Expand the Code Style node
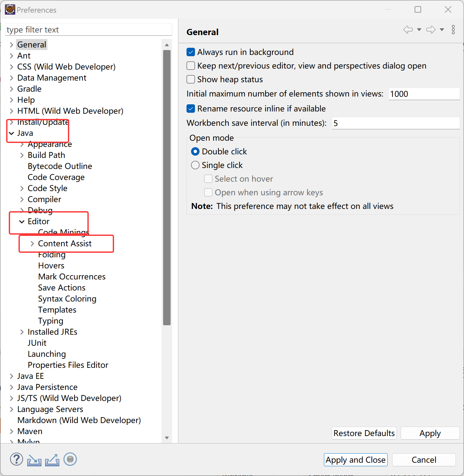Image resolution: width=464 pixels, height=476 pixels. pos(22,188)
